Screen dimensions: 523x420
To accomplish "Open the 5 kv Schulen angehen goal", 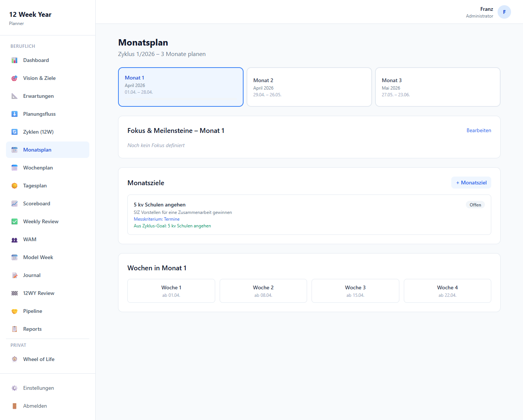I will 160,205.
